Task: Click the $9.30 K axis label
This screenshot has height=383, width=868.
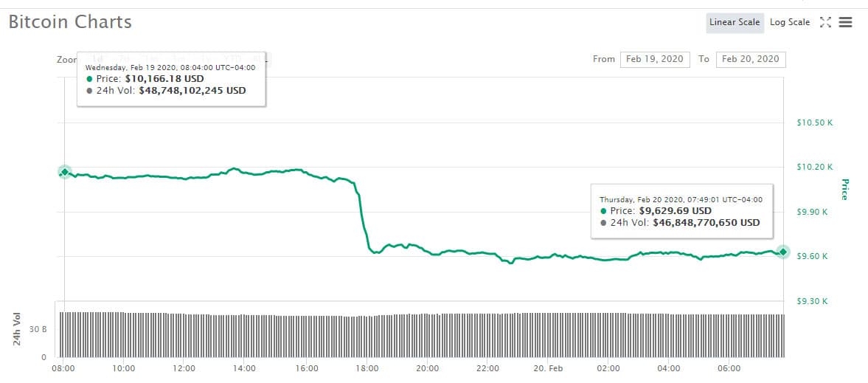Action: [x=814, y=302]
